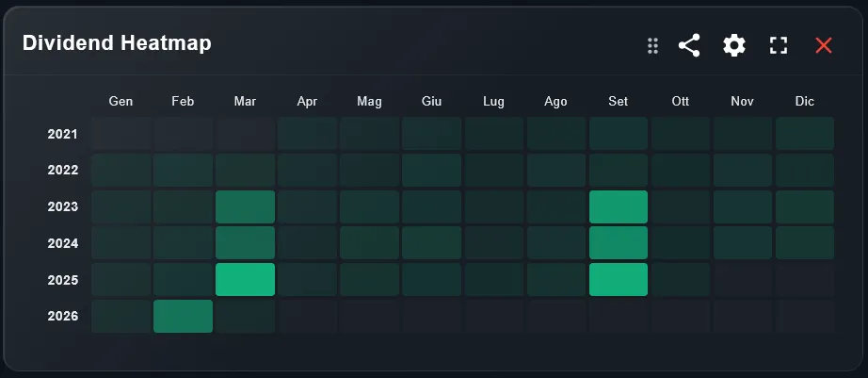
Task: Click the 'Nov' month header
Action: (x=743, y=102)
